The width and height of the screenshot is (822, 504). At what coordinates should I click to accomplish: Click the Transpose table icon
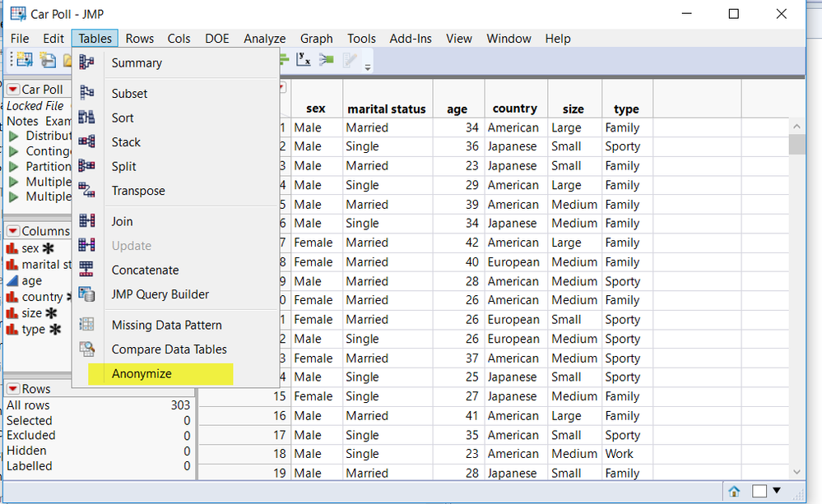[86, 190]
